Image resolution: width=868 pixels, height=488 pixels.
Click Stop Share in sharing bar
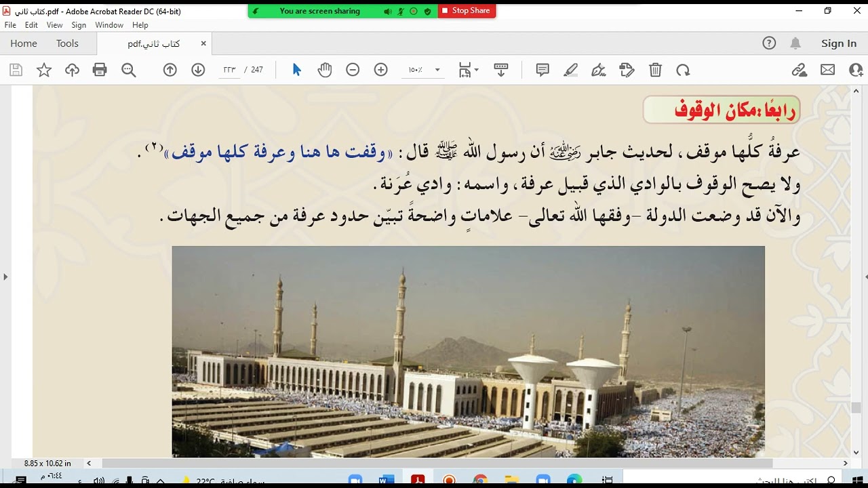click(x=467, y=11)
